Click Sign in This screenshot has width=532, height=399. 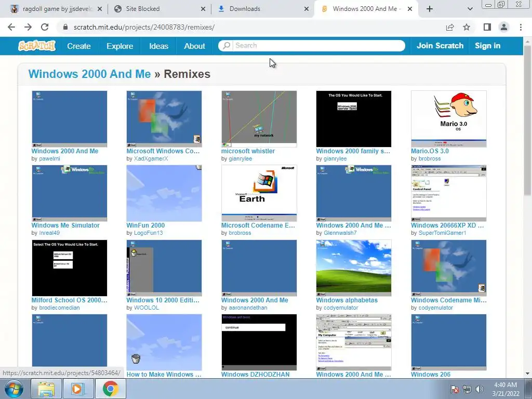pyautogui.click(x=487, y=46)
